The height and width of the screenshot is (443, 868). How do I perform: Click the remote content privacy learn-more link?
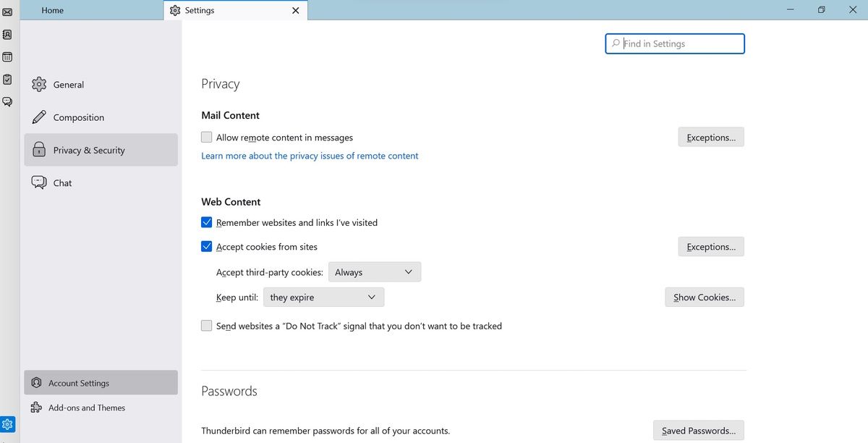(x=310, y=156)
